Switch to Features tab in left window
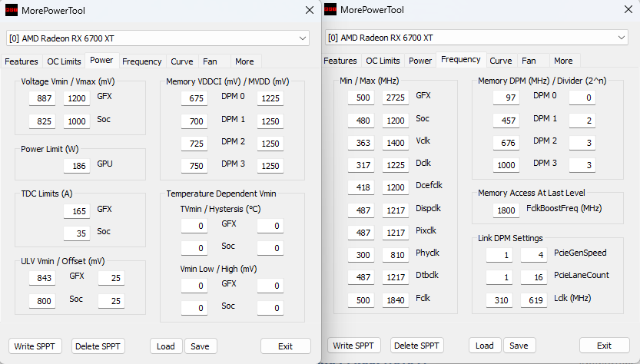Image resolution: width=640 pixels, height=364 pixels. point(22,61)
